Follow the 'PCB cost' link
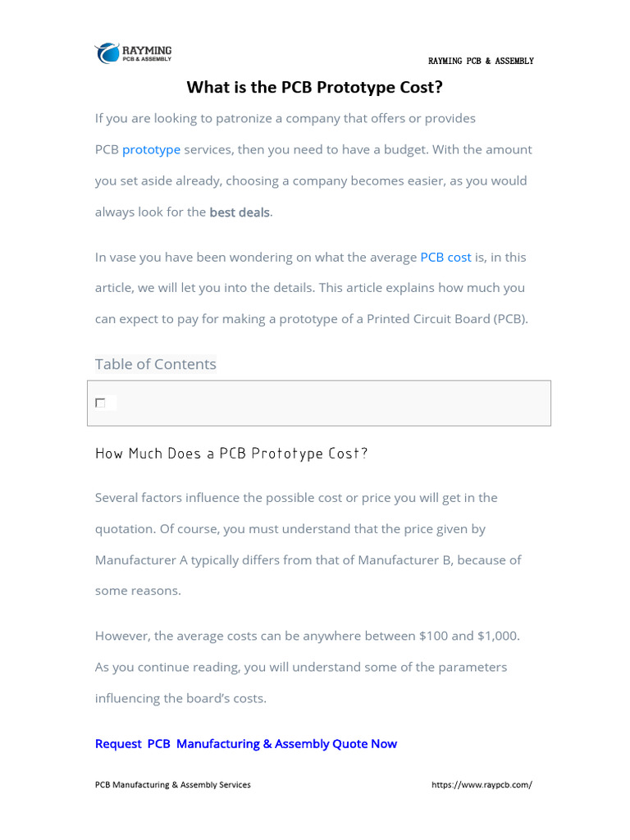Screen dimensions: 630x840 [x=445, y=257]
